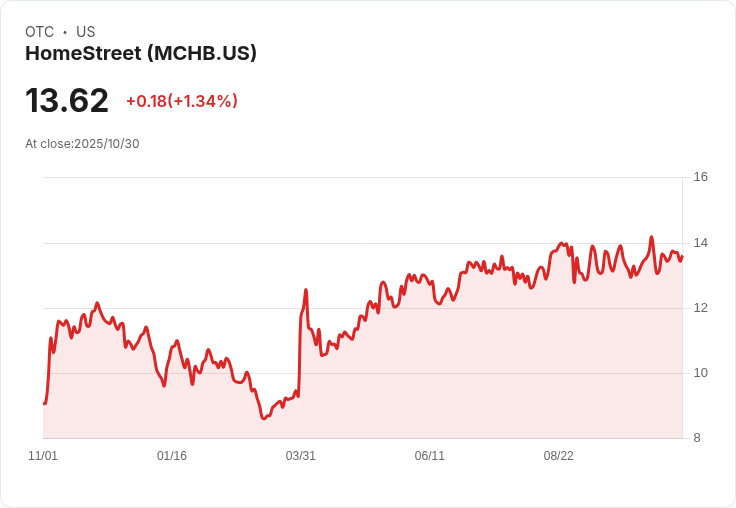Click the 08/22 x-axis date label
This screenshot has width=736, height=508.
click(x=559, y=456)
